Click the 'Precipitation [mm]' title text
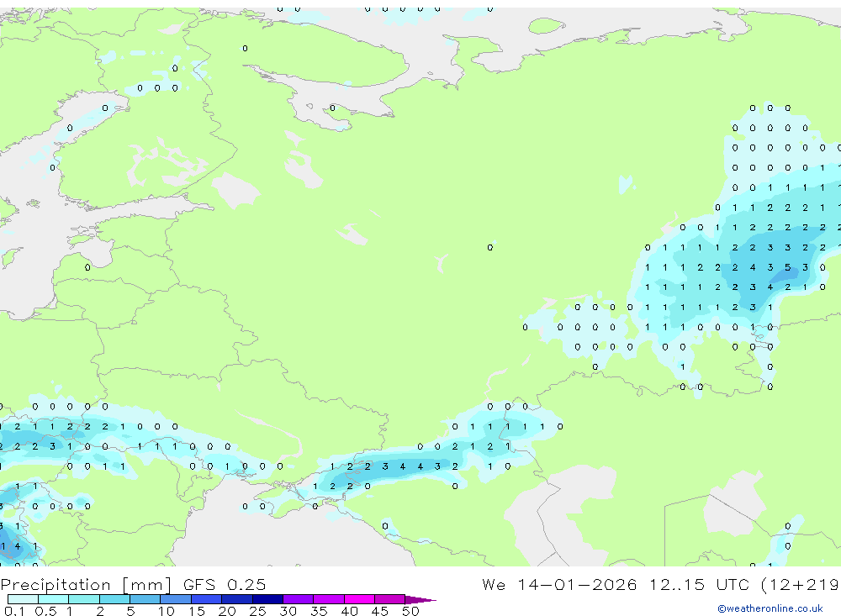The image size is (841, 616). point(86,585)
